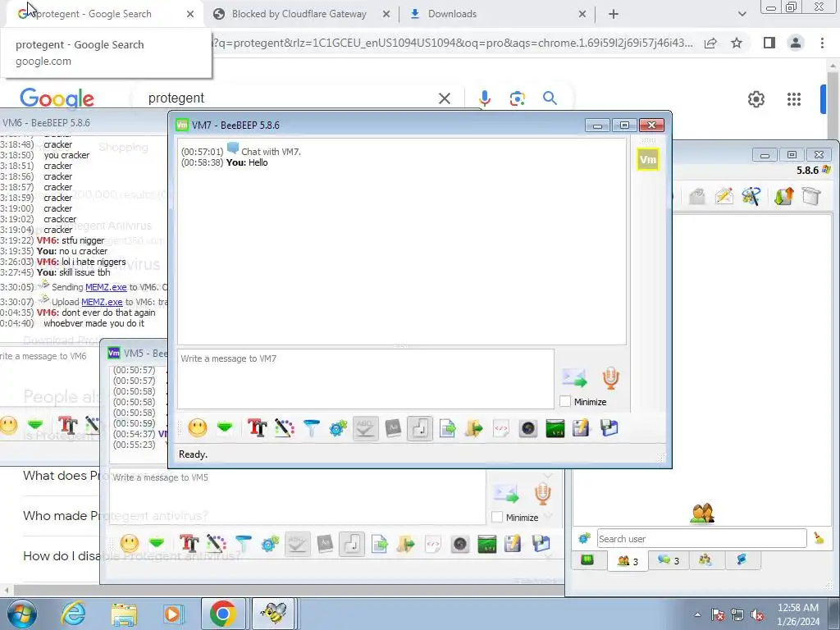Click VM user avatar in VM7 chat

point(648,159)
